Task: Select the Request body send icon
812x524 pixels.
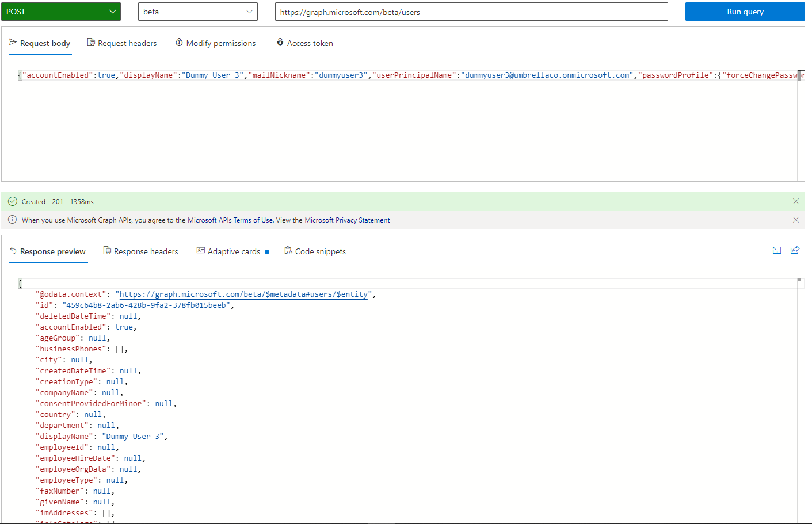Action: (x=13, y=42)
